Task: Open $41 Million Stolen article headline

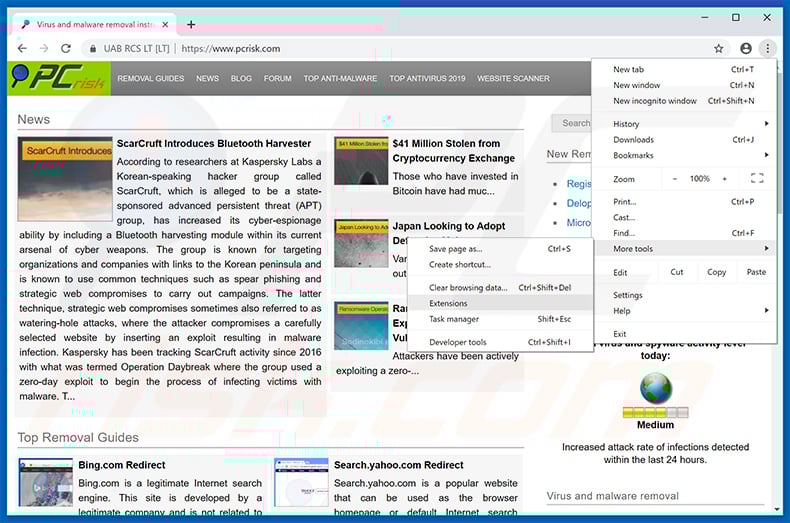Action: click(x=453, y=151)
